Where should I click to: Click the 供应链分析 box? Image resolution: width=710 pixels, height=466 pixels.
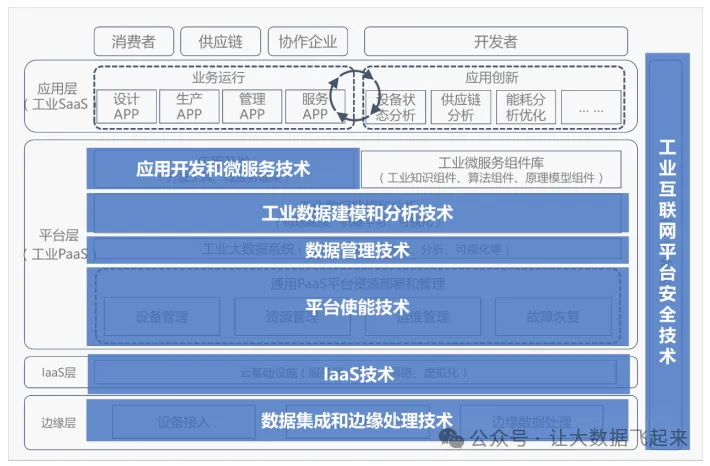point(461,106)
